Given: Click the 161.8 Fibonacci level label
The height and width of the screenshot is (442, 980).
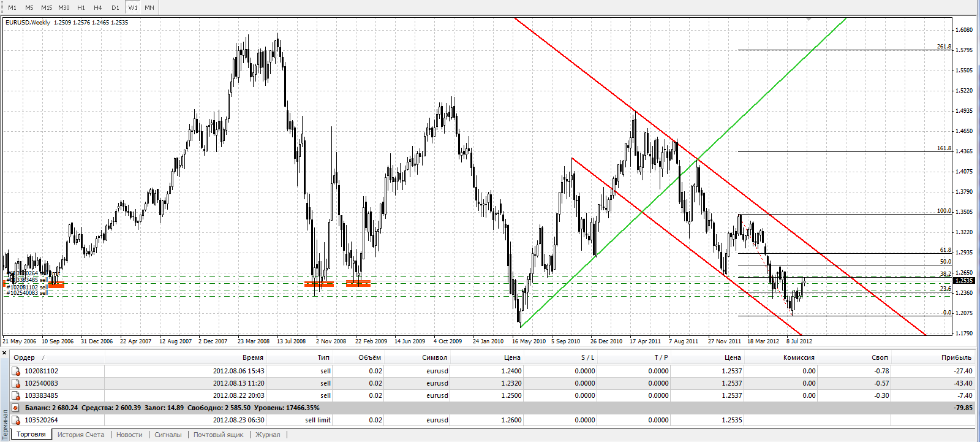Looking at the screenshot, I should (x=944, y=148).
